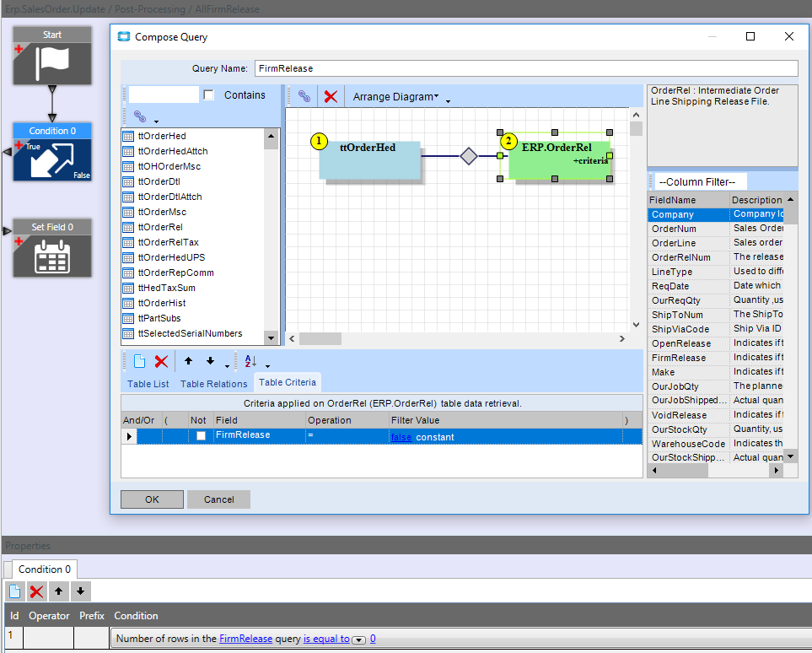Move criteria row down with down arrow
Image resolution: width=812 pixels, height=653 pixels.
coord(210,361)
